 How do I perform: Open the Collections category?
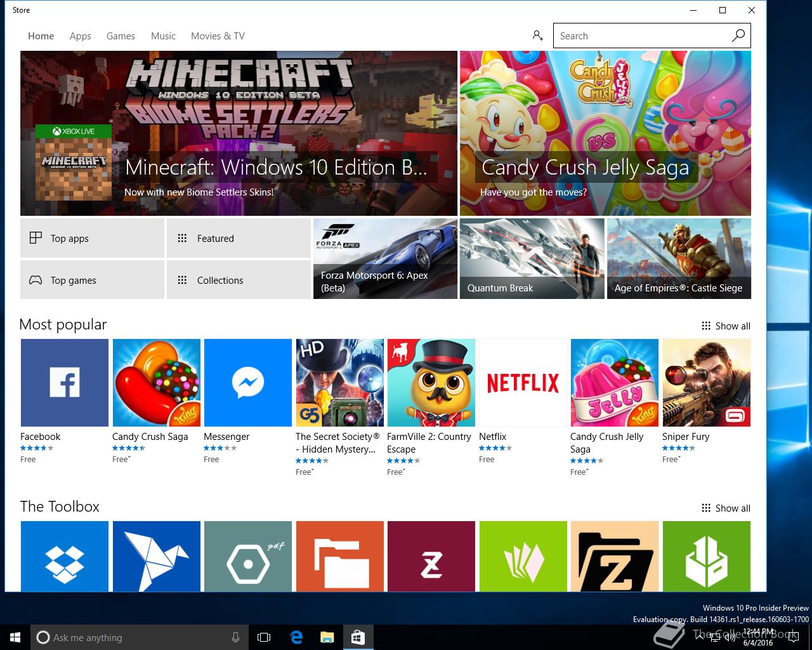pyautogui.click(x=239, y=280)
